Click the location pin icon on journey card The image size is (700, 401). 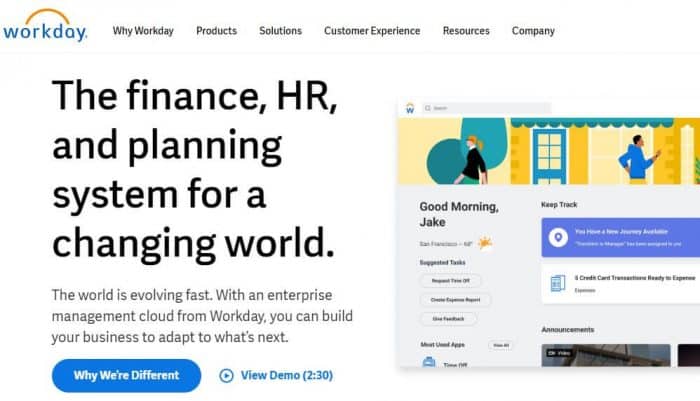(x=558, y=238)
